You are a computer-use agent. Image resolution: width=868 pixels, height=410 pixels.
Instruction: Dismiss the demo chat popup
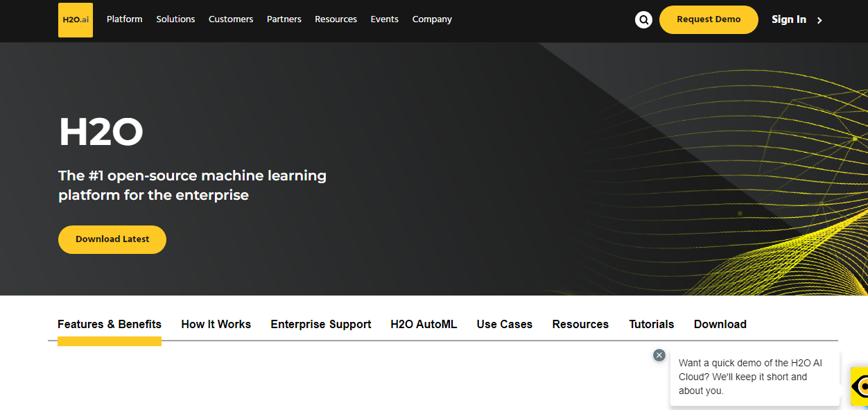point(659,355)
